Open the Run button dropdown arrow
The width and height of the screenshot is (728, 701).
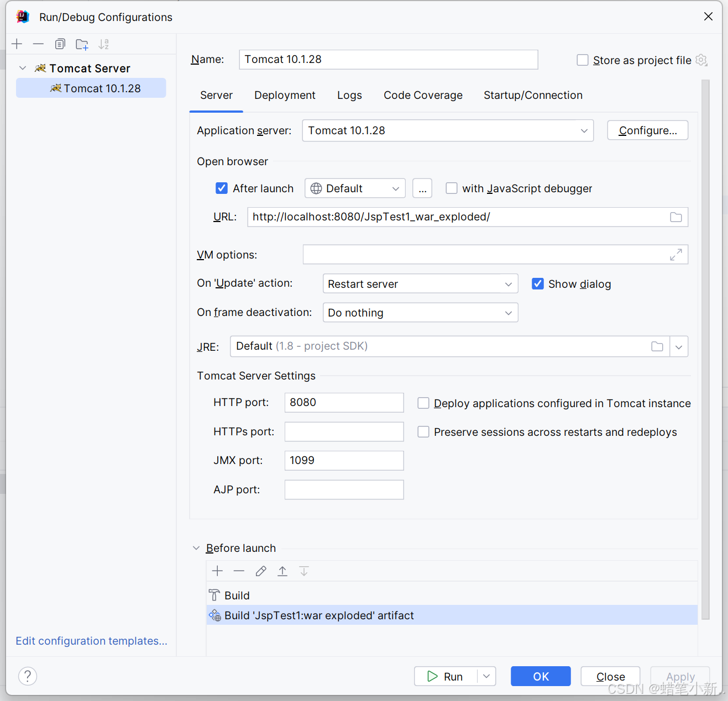(x=486, y=676)
